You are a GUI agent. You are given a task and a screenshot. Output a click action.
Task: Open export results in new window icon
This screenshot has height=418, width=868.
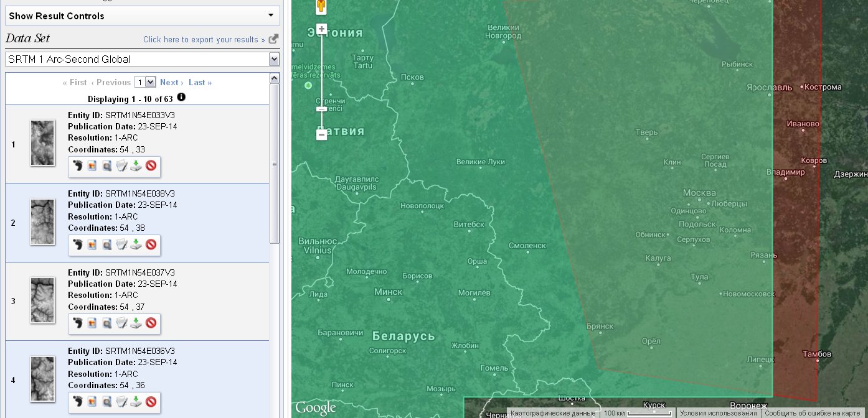click(x=273, y=39)
